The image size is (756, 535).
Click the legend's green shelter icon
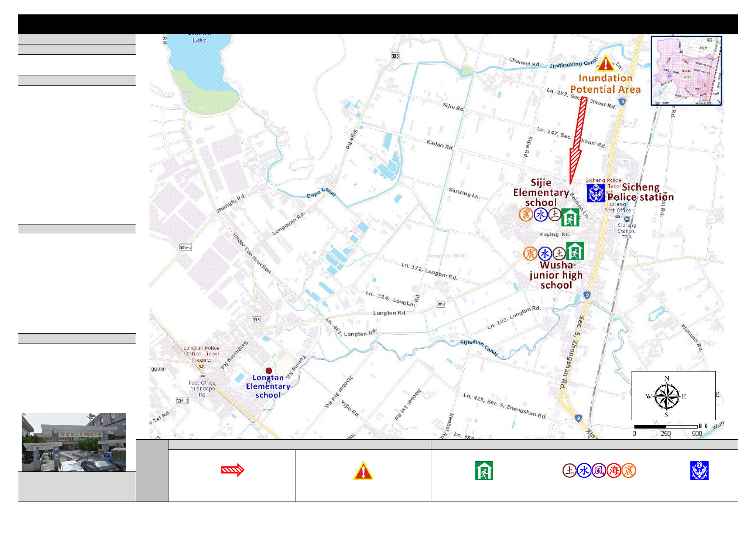click(484, 471)
